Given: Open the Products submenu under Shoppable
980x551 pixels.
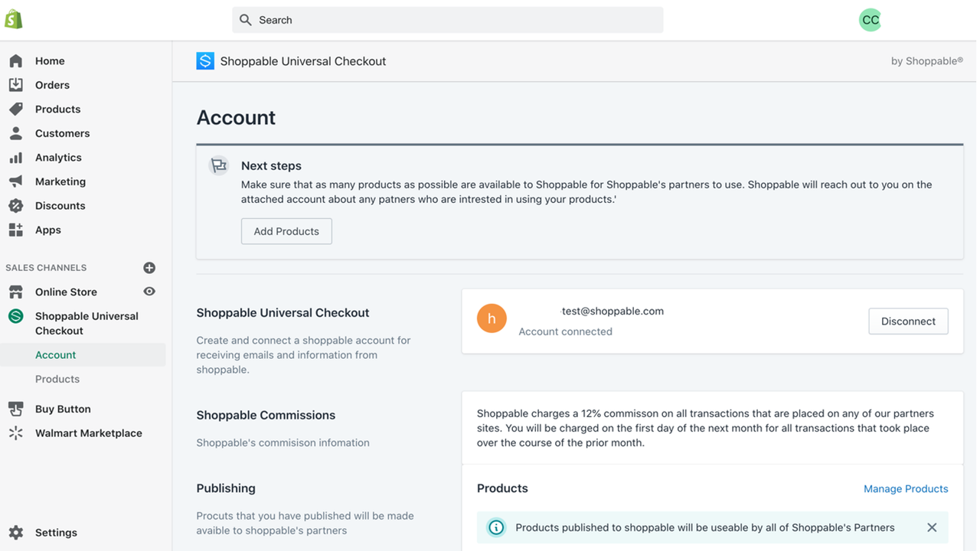Looking at the screenshot, I should [57, 379].
